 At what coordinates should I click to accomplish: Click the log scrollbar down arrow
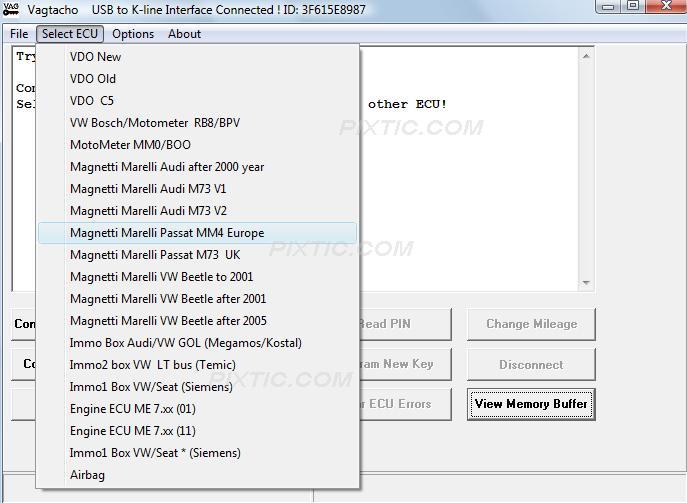586,283
